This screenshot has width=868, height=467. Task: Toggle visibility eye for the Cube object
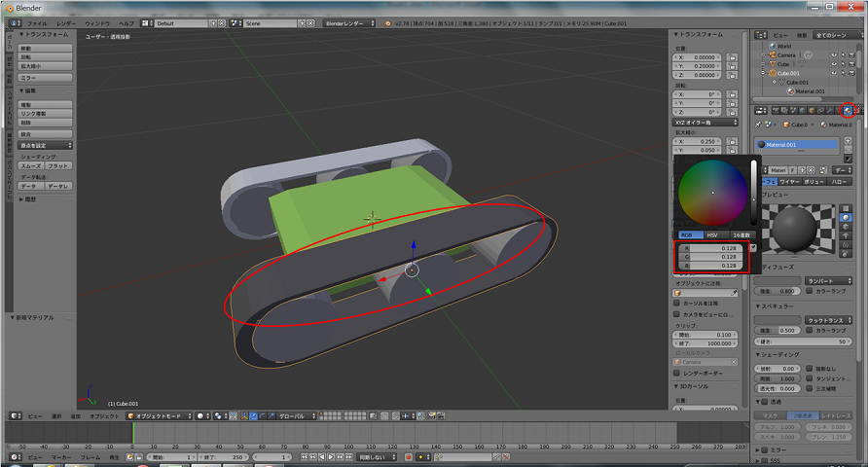[835, 64]
